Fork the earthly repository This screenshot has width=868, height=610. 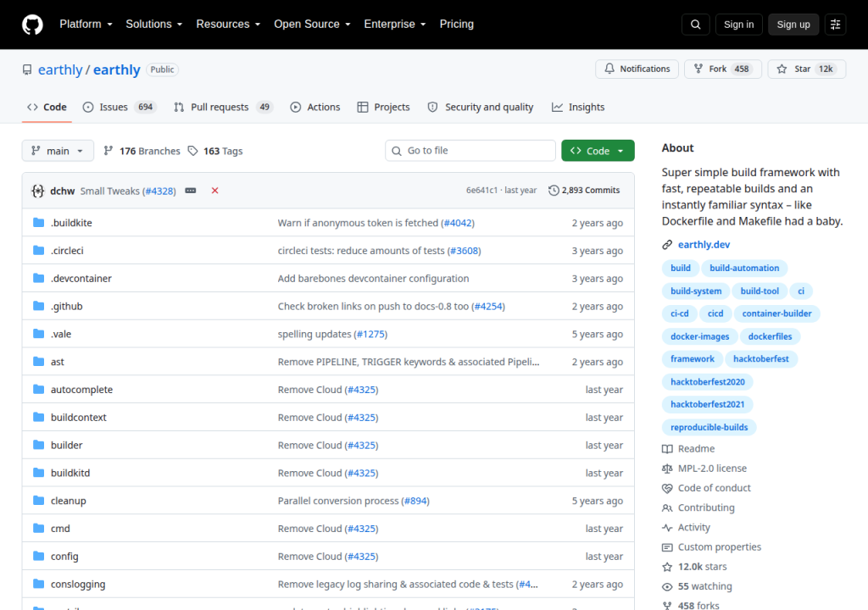click(723, 69)
